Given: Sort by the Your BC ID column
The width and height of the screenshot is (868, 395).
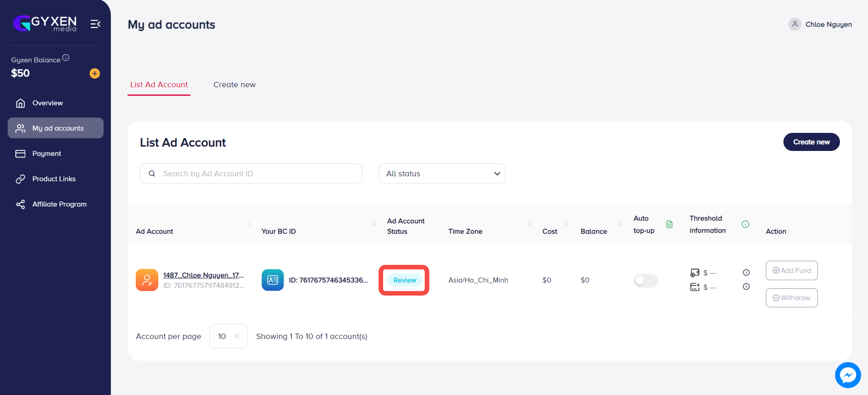Looking at the screenshot, I should (374, 224).
